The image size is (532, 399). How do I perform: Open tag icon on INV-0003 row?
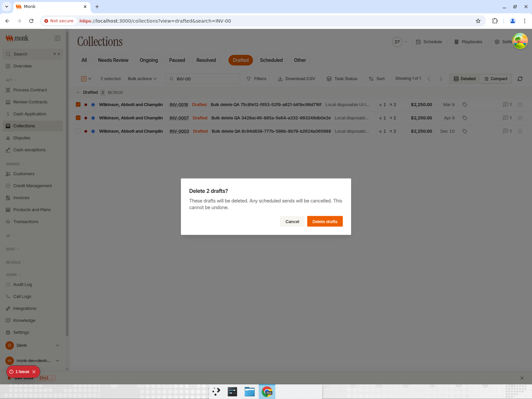coord(465,131)
